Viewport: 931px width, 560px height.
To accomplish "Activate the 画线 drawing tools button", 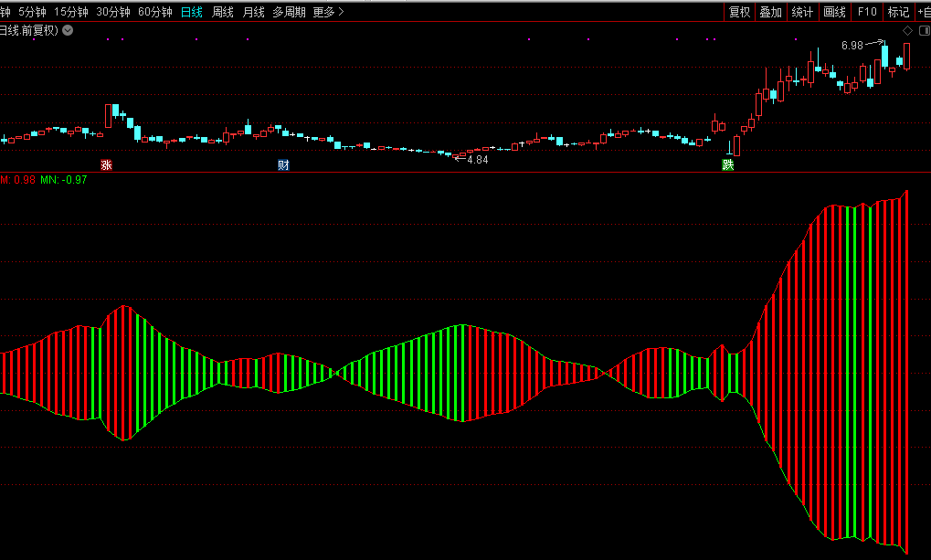I will pos(834,12).
